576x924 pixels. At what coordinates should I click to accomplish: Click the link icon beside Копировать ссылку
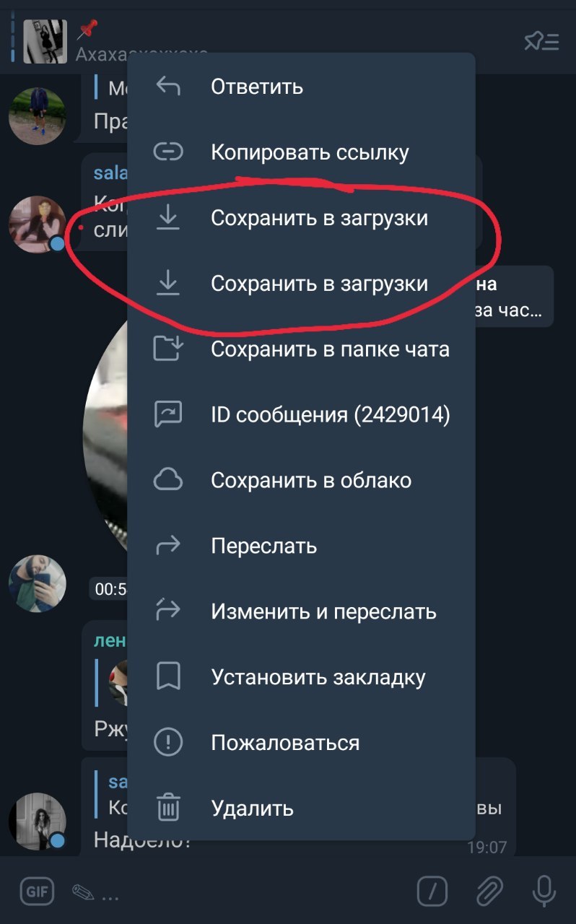tap(168, 152)
